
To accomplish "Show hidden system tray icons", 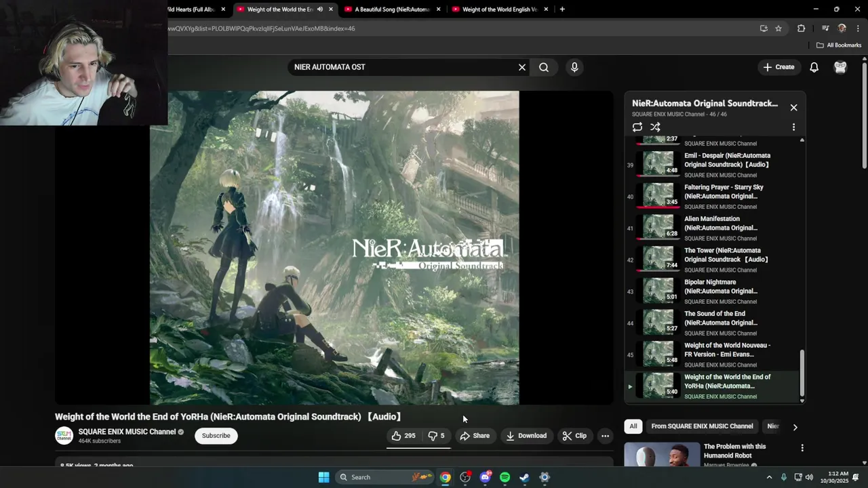I will 769,477.
